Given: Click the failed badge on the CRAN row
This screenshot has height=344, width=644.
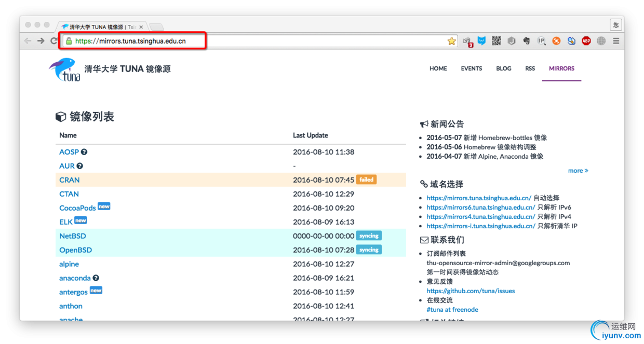Looking at the screenshot, I should point(366,180).
